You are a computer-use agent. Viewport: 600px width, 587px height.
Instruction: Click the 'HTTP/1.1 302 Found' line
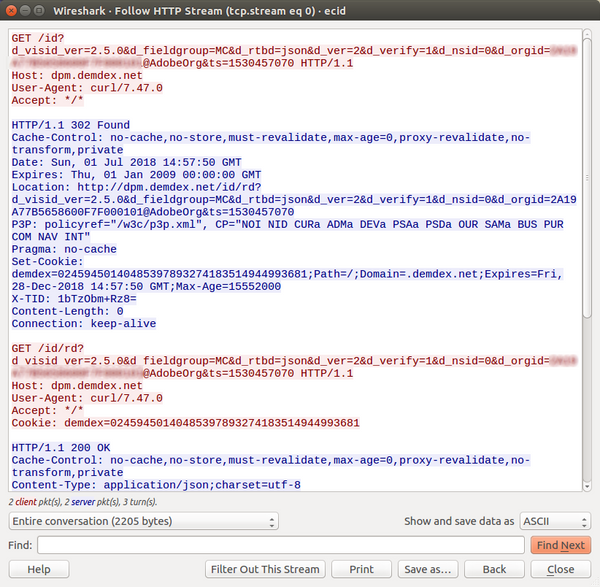71,125
